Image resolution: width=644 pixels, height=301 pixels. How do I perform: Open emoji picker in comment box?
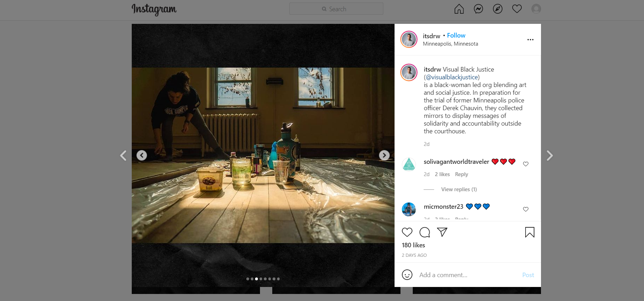(407, 275)
